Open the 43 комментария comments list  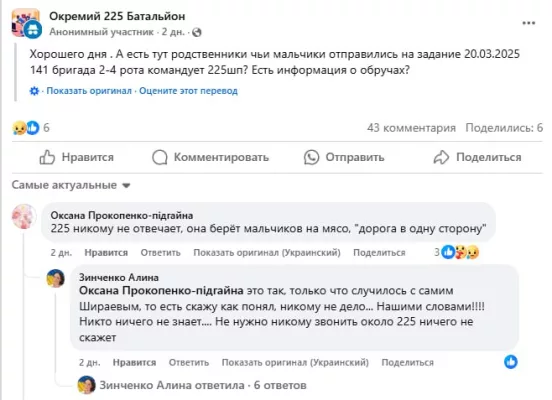coord(411,128)
